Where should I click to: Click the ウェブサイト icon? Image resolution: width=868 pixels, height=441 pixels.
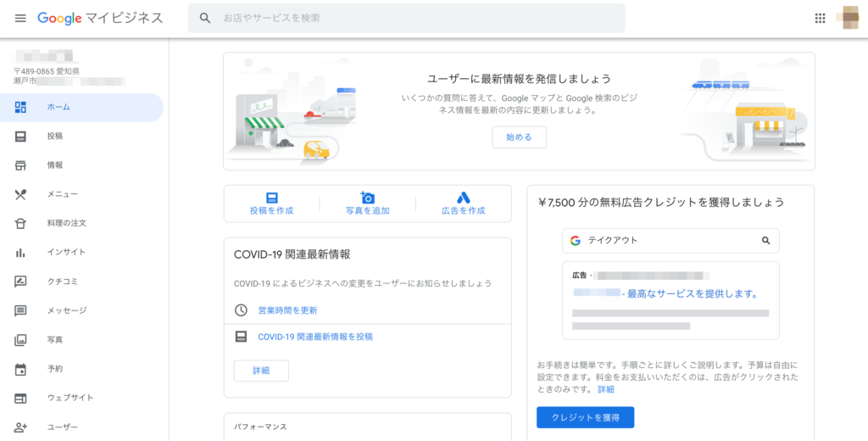click(20, 398)
